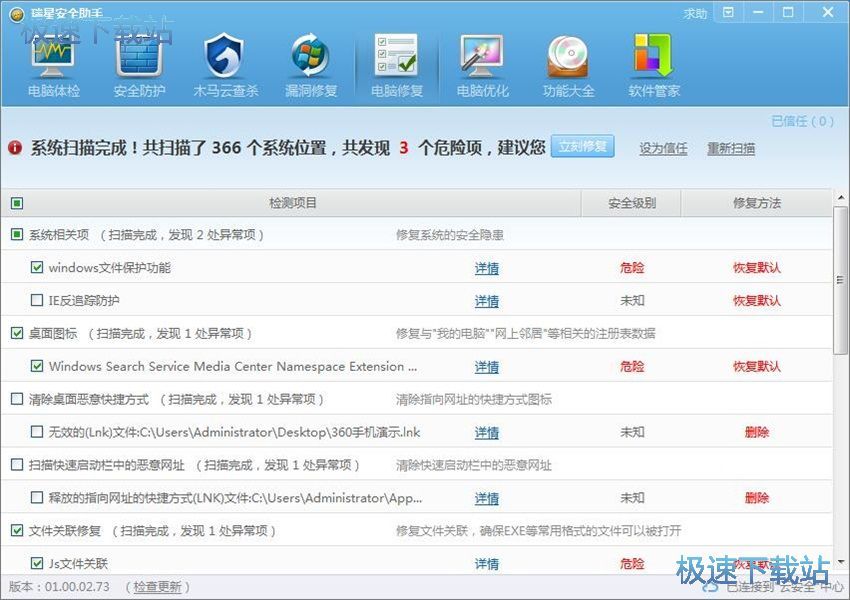Click the 清除指向网址的快捷方式图标 description

coord(474,399)
